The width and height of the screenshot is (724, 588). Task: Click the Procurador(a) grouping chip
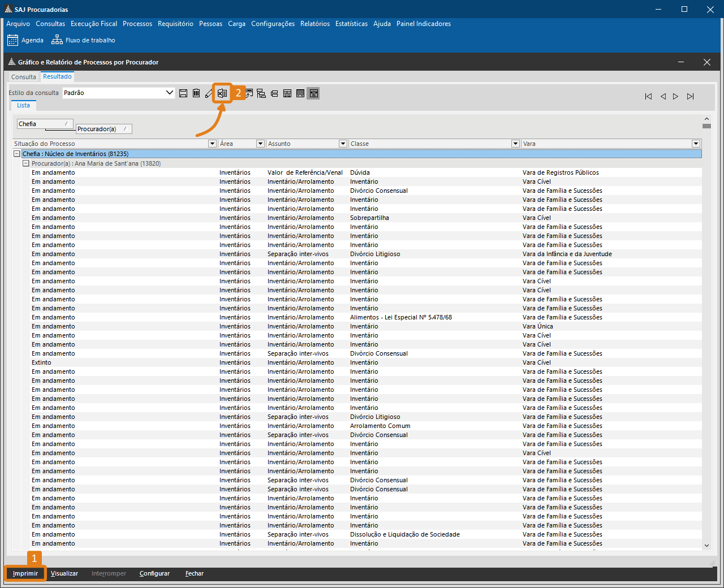pyautogui.click(x=104, y=129)
